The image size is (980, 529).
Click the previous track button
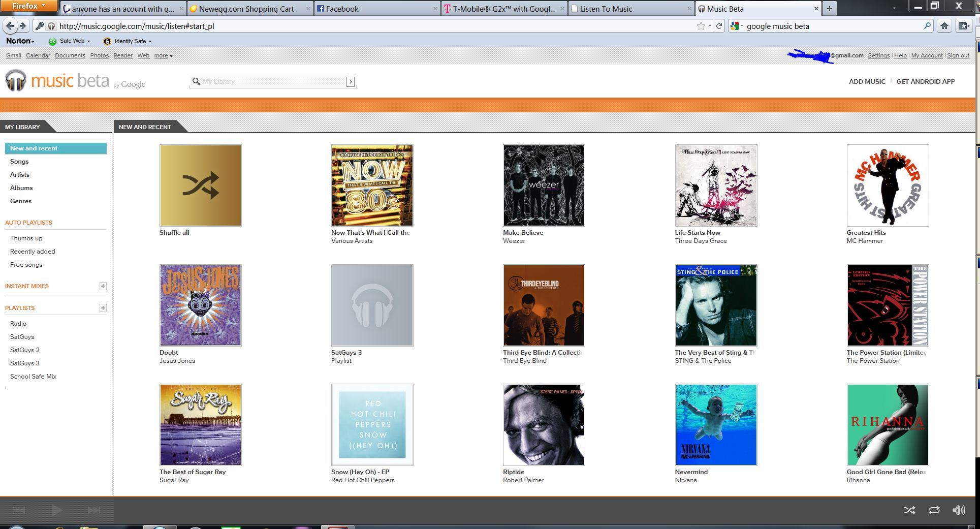click(19, 510)
